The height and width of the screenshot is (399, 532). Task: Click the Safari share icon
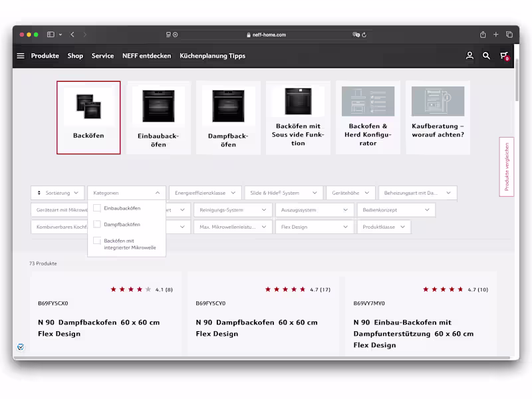483,35
